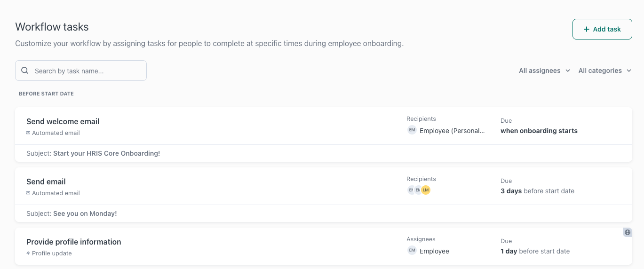644x269 pixels.
Task: Click the EM avatar beside Employee (Personal...)
Action: tap(412, 130)
